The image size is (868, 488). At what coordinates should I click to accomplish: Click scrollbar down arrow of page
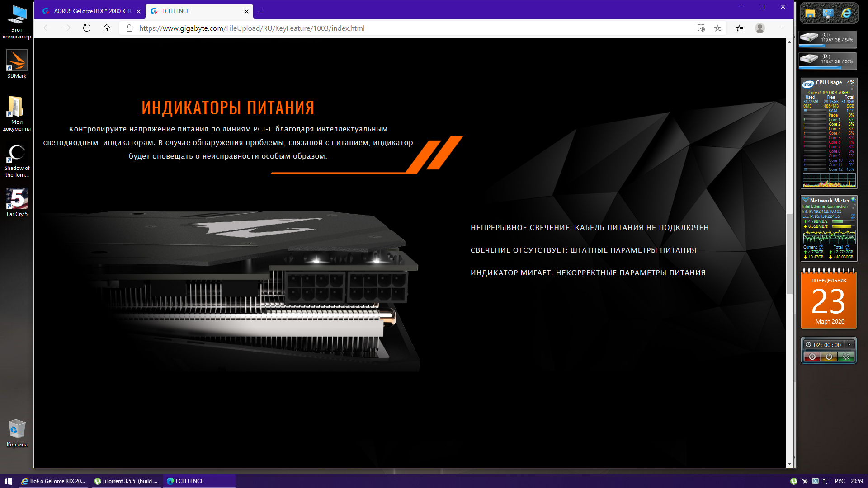click(x=789, y=464)
